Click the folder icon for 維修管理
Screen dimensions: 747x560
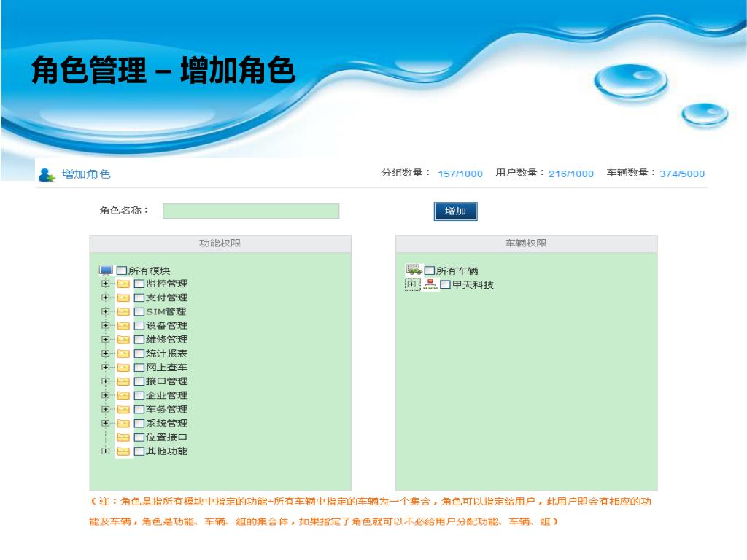123,340
